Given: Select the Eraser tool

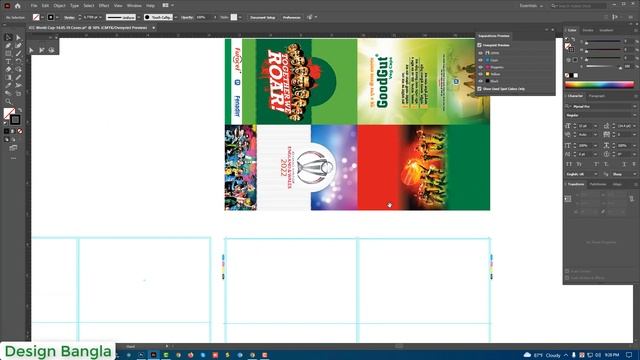Looking at the screenshot, I should pos(8,69).
